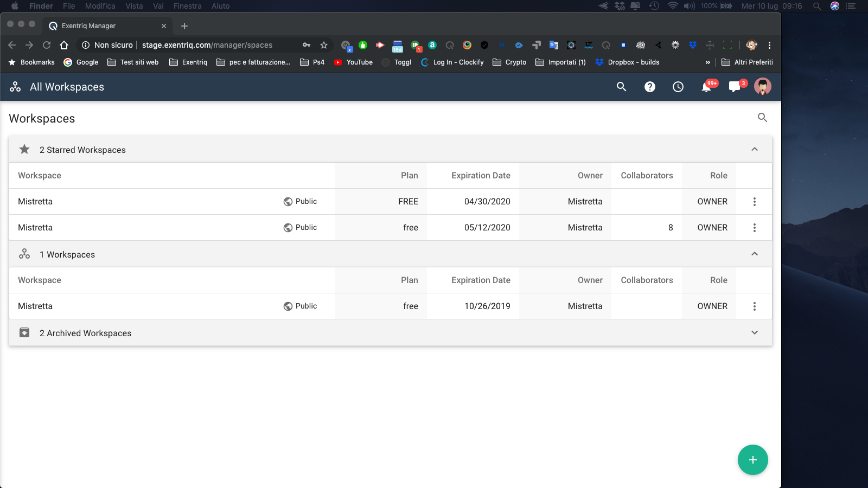
Task: Open options menu for workspace with 8 collaborators
Action: point(754,228)
